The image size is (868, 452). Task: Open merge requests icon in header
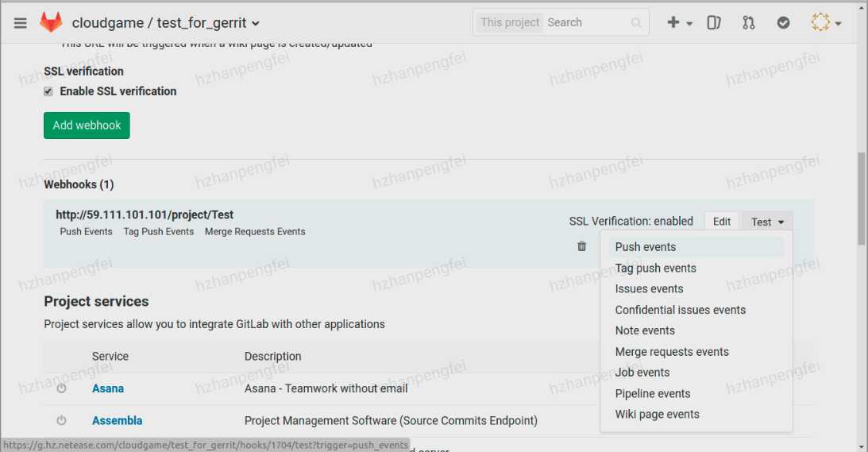point(748,23)
